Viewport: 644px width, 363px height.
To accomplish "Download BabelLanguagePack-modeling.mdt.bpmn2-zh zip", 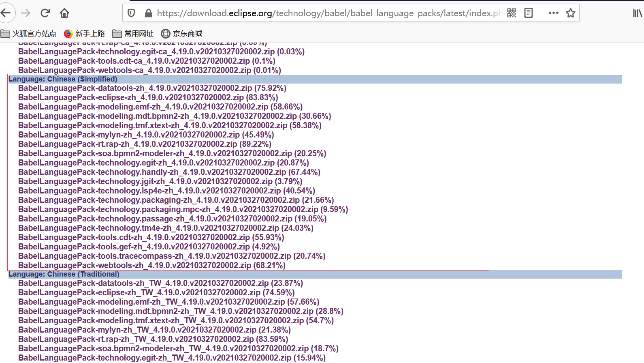I will click(x=175, y=116).
